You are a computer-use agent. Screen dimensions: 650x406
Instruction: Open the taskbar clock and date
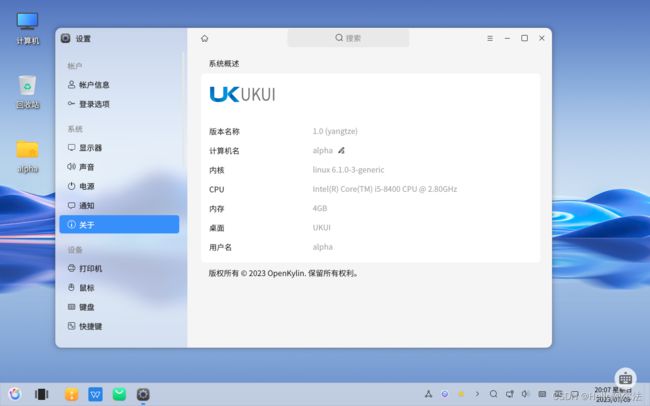[x=613, y=394]
